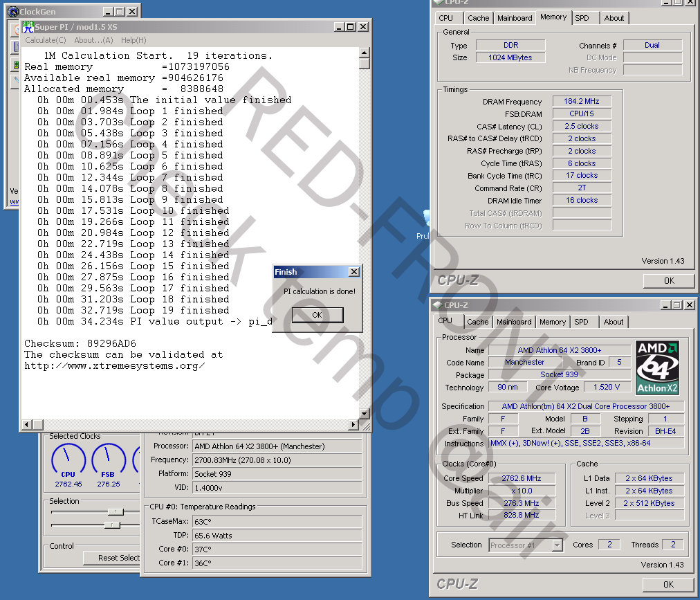Adjust the lower ClockGen Selection slider
The image size is (700, 600).
coord(112,525)
